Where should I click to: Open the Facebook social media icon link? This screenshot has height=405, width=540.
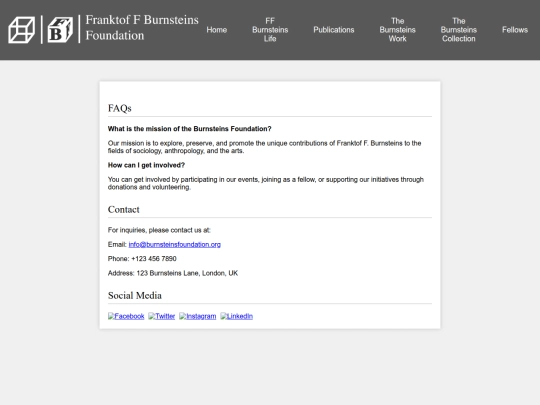[x=126, y=316]
